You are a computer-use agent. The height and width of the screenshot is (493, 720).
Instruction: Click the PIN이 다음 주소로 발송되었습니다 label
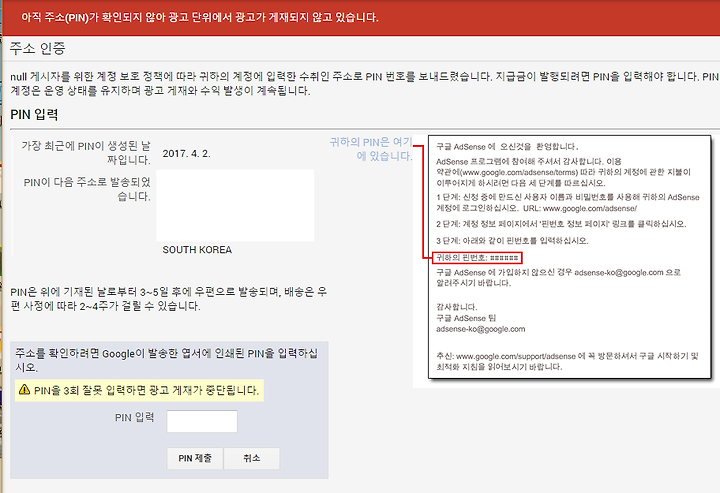[87, 189]
